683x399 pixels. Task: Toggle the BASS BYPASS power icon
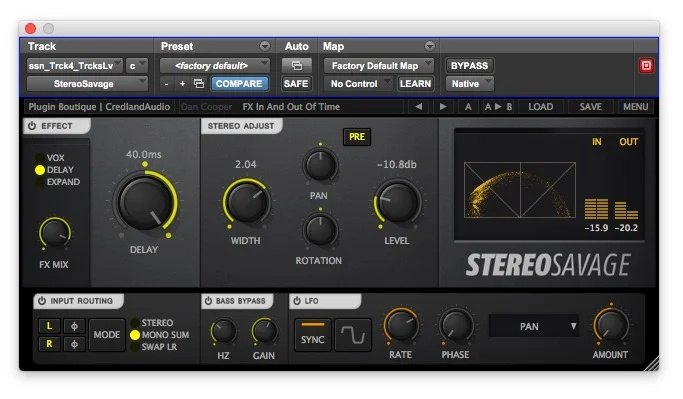[x=208, y=301]
